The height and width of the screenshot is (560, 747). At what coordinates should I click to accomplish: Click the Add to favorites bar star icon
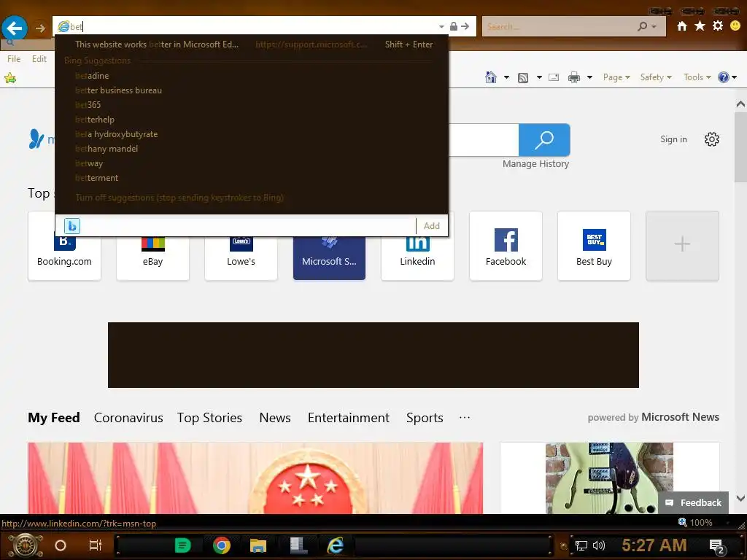(x=10, y=77)
